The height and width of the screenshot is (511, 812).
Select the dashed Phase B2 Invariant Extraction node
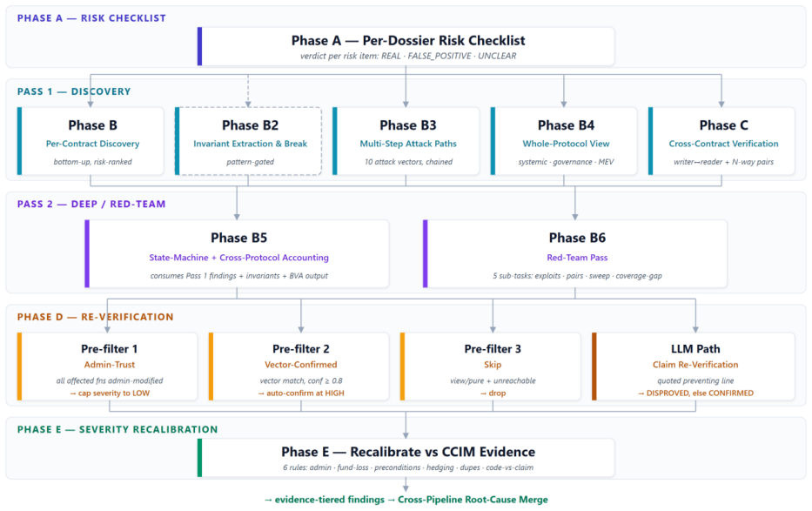(x=249, y=141)
